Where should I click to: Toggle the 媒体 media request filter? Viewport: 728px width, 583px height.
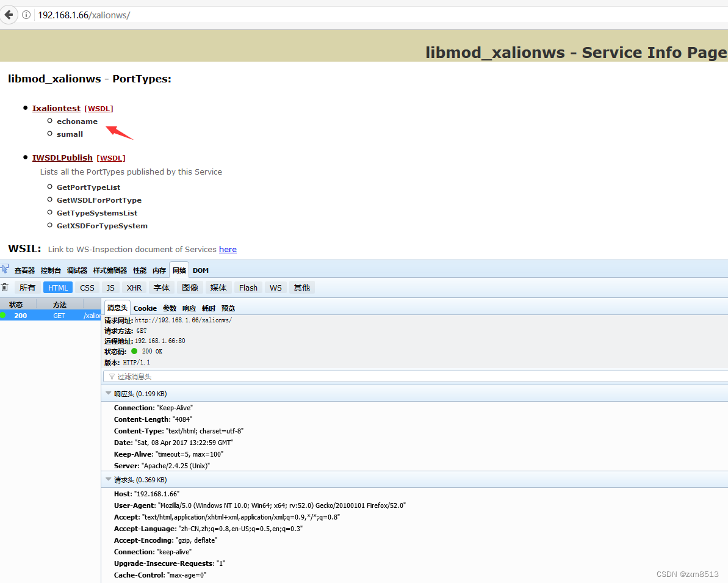(x=218, y=288)
